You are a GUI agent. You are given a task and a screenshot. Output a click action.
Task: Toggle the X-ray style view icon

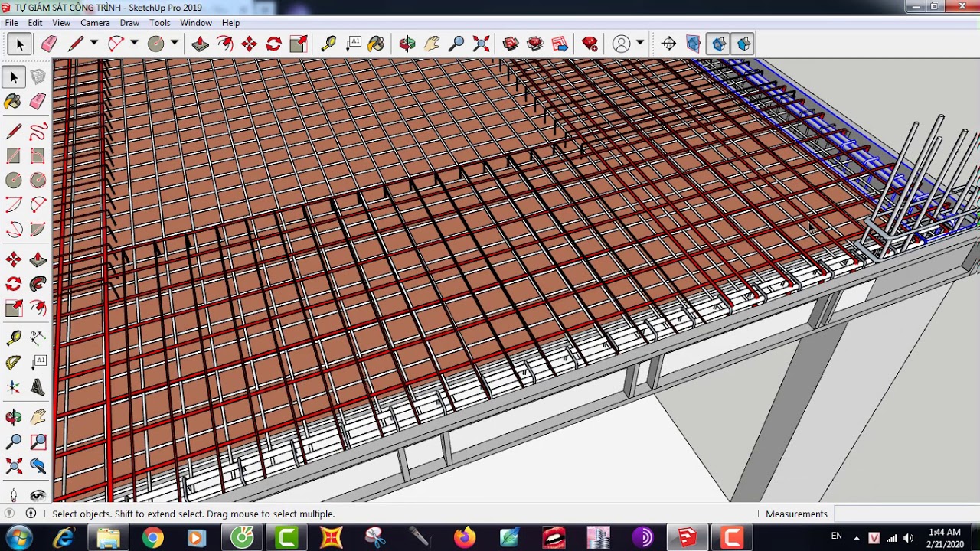(694, 44)
